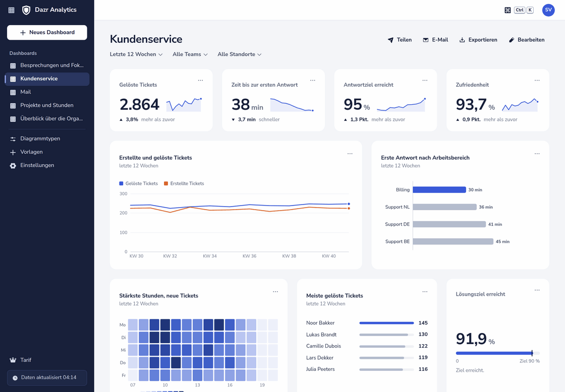Toggle Gelöste Tickets legend series
The width and height of the screenshot is (565, 392).
(138, 183)
